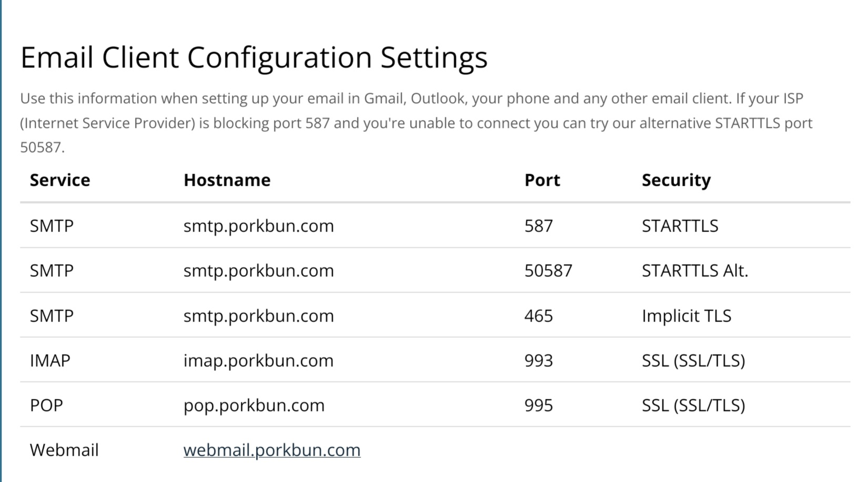Click the Webmail service label
This screenshot has height=482, width=868.
[x=64, y=450]
